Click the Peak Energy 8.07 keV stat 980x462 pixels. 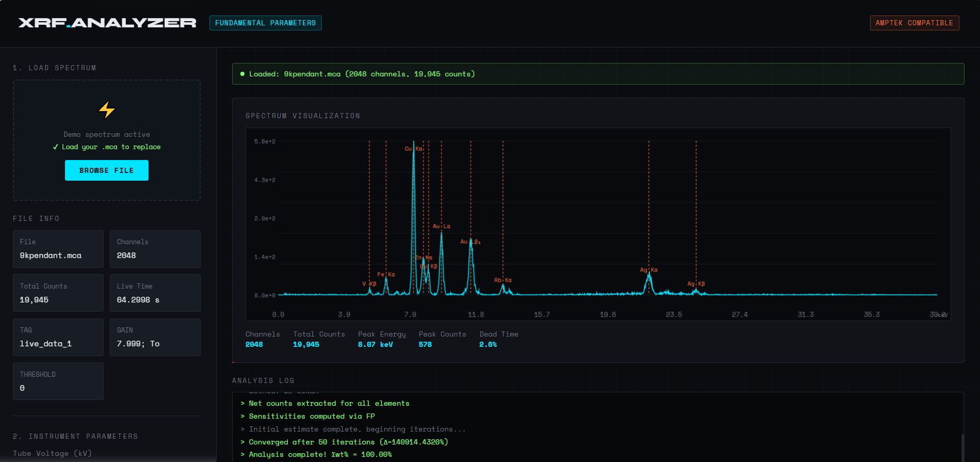point(382,339)
